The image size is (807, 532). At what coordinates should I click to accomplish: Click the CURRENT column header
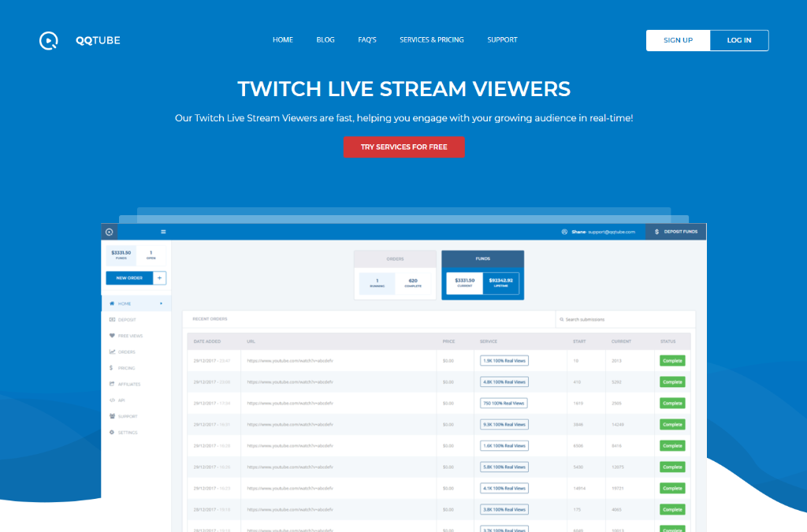click(621, 341)
